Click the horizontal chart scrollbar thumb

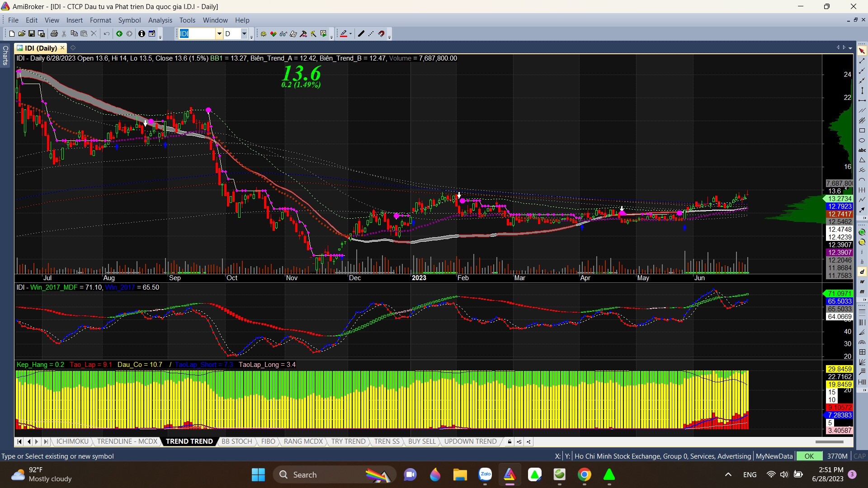coord(829,441)
